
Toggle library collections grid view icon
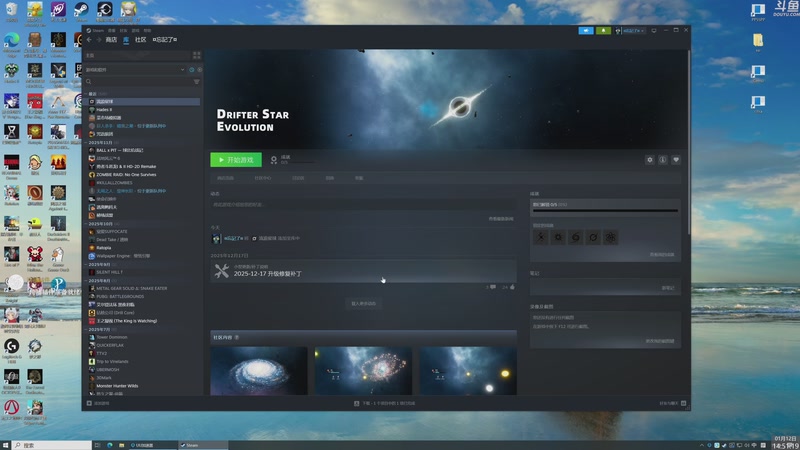click(x=196, y=55)
